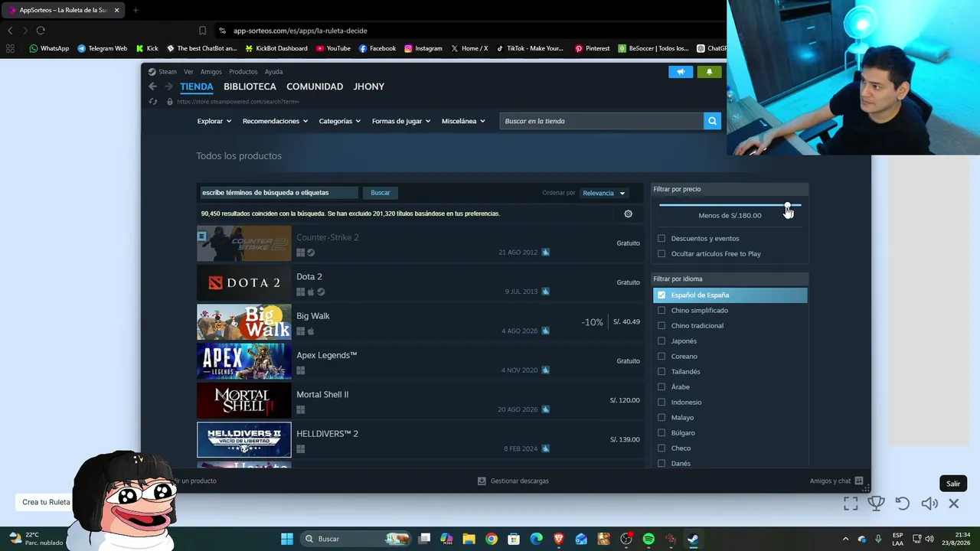Click the Gestionar descargas icon
Viewport: 980px width, 551px height.
482,481
